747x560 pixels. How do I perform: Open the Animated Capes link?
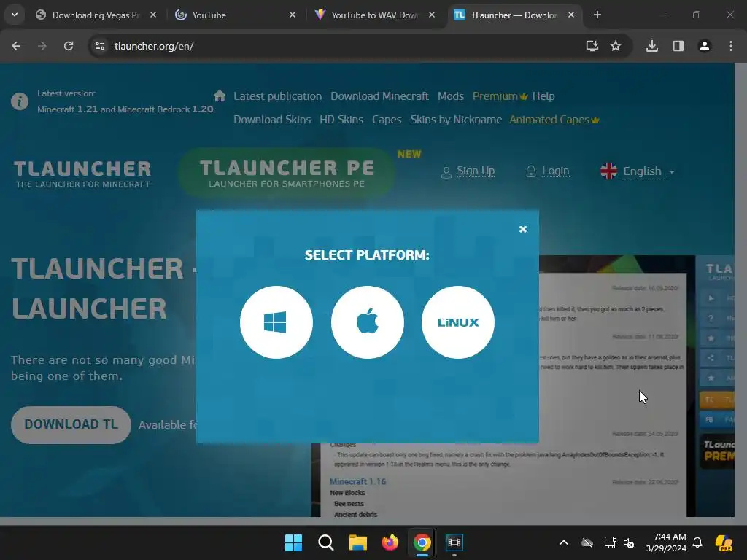pyautogui.click(x=554, y=120)
